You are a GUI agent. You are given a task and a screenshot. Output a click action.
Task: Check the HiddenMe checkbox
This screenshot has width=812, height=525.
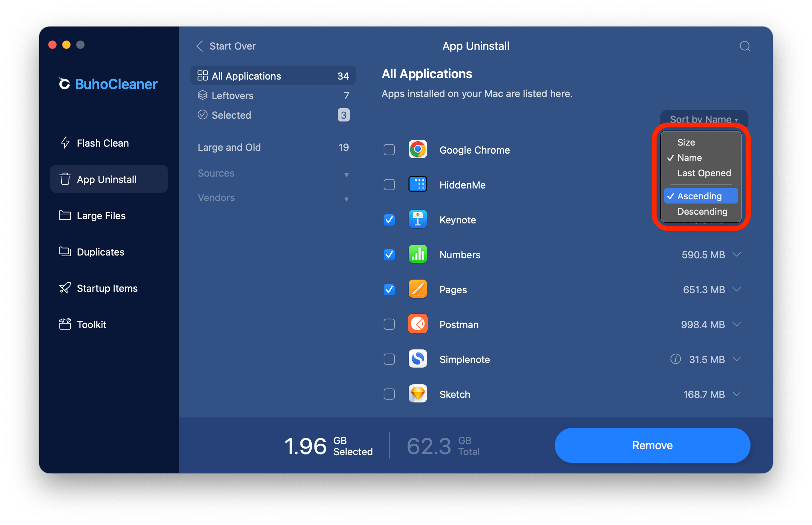pos(389,185)
